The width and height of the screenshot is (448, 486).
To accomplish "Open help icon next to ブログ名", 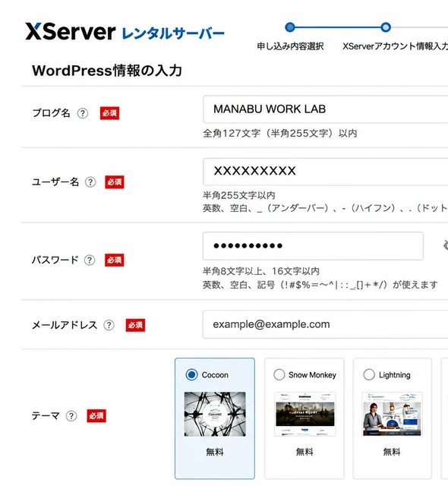I will [x=83, y=113].
